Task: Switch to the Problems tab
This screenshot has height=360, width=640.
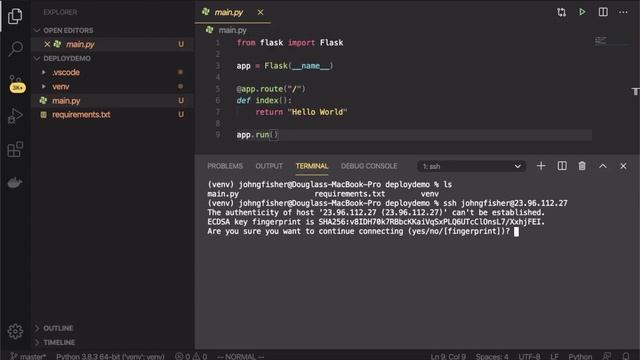Action: pos(225,166)
